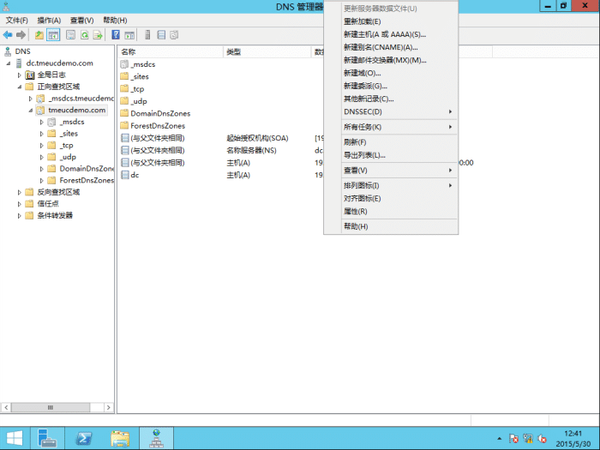The height and width of the screenshot is (450, 600).
Task: Open the properties toolbar icon
Action: click(x=71, y=35)
